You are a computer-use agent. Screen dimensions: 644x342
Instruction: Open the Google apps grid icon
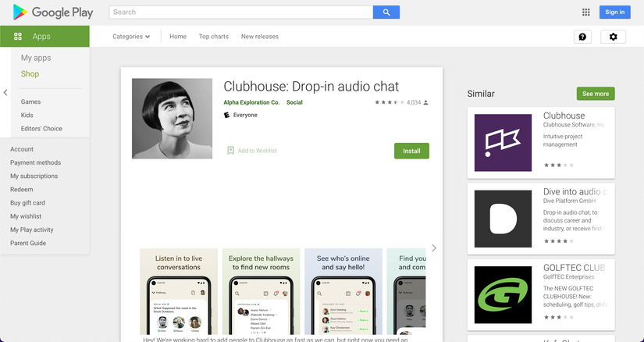[x=586, y=12]
